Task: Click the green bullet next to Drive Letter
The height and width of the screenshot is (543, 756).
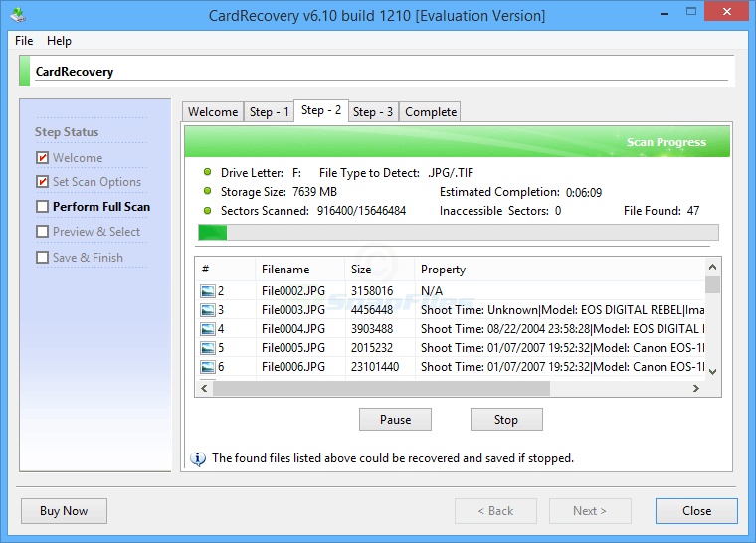Action: pyautogui.click(x=207, y=172)
